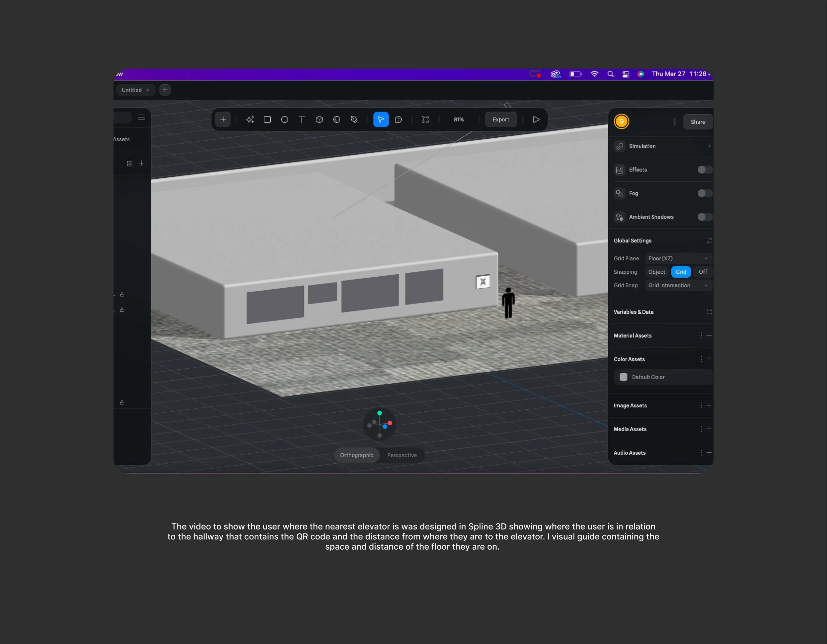The width and height of the screenshot is (827, 644).
Task: Choose the Text tool in toolbar
Action: click(302, 120)
